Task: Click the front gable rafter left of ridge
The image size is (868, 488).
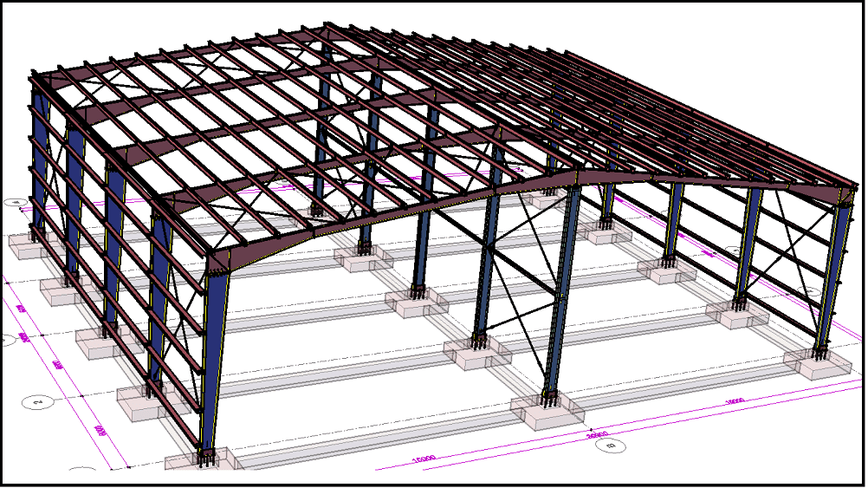Action: coord(390,217)
